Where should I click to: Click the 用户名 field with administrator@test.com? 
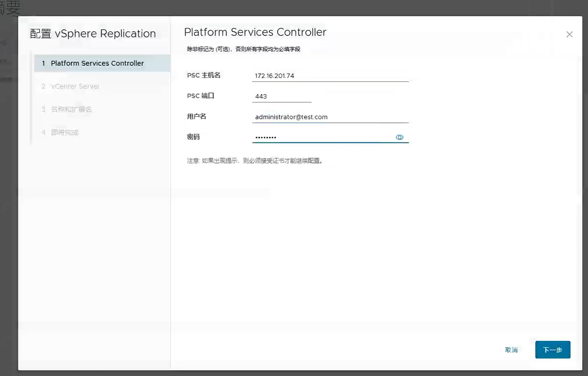330,117
